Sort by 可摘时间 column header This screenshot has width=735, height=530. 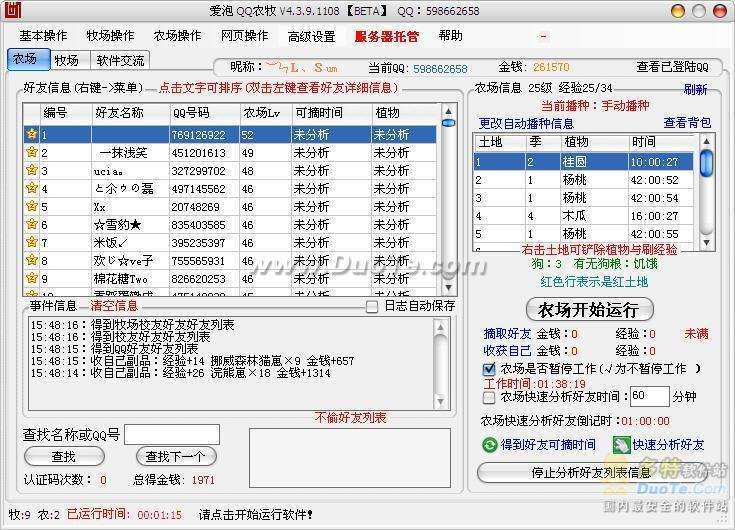(331, 113)
